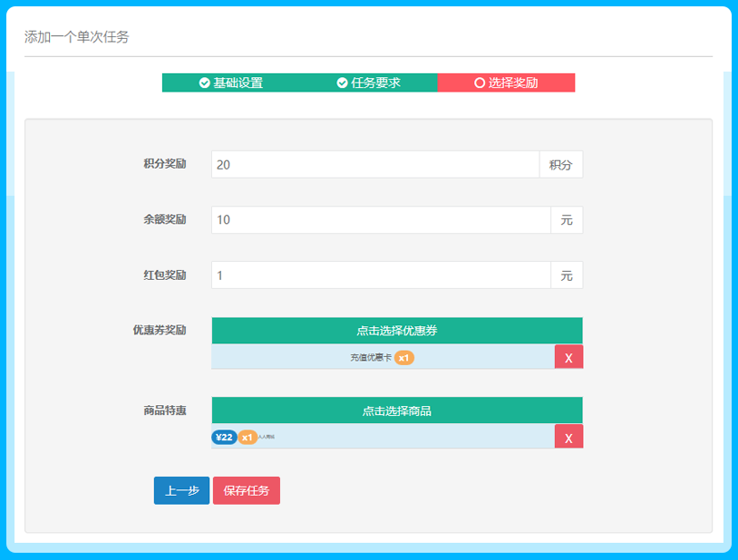The image size is (738, 560).
Task: Remove the ¥22 product with X
Action: pyautogui.click(x=568, y=437)
